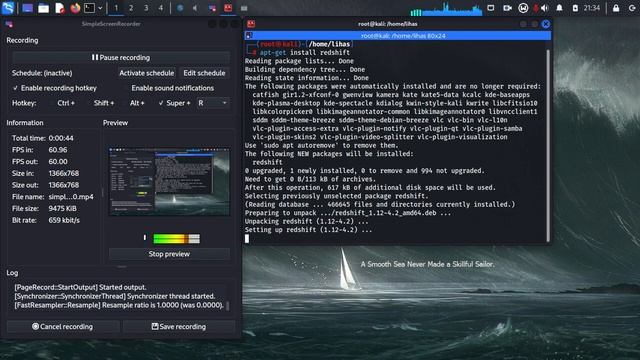The height and width of the screenshot is (360, 640).
Task: Click 'apt-get install redshift' command text
Action: tap(304, 53)
